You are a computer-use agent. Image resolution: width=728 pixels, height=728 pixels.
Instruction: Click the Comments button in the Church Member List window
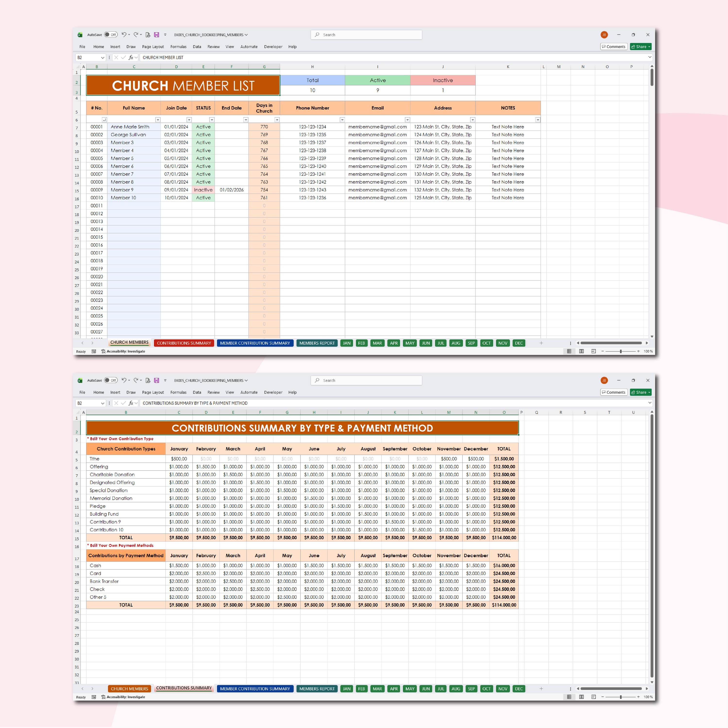tap(613, 47)
